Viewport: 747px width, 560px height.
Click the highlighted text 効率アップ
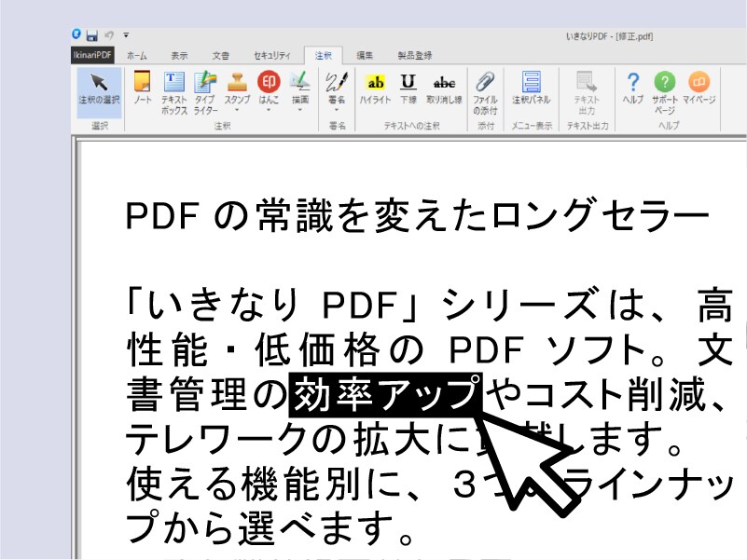(x=386, y=394)
